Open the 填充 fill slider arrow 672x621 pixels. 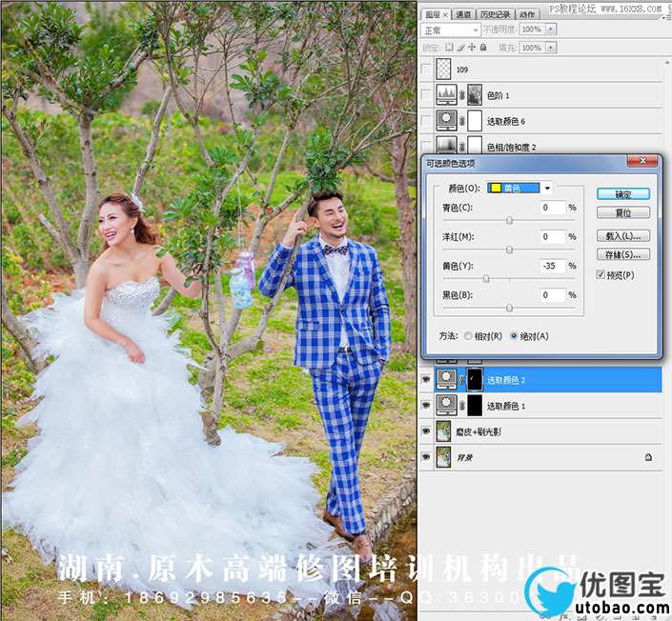click(552, 47)
